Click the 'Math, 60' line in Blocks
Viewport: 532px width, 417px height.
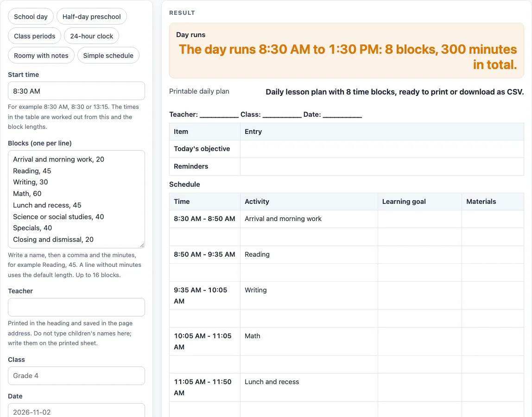[27, 193]
